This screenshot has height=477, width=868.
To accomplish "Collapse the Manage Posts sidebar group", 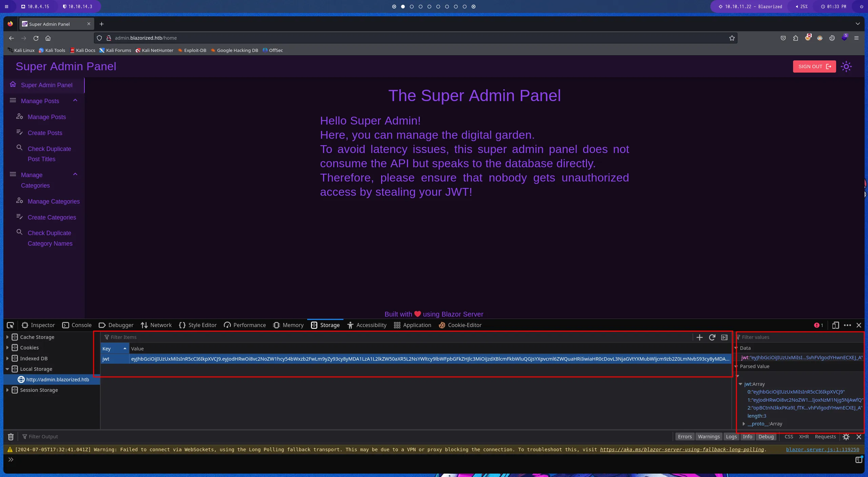I will 75,101.
